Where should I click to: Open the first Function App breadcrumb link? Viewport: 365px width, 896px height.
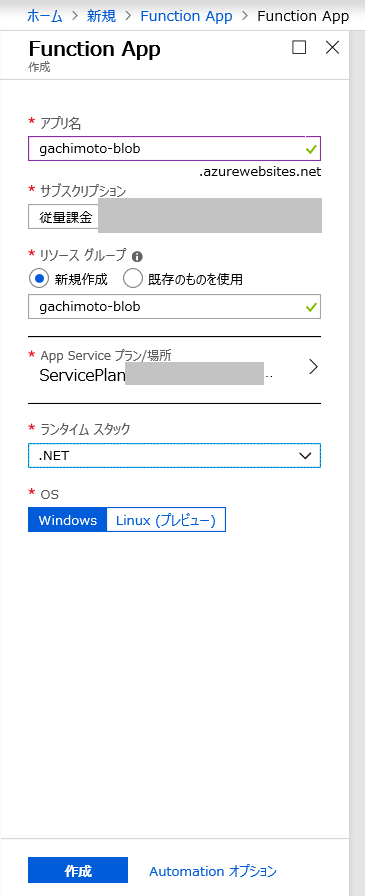(x=186, y=16)
